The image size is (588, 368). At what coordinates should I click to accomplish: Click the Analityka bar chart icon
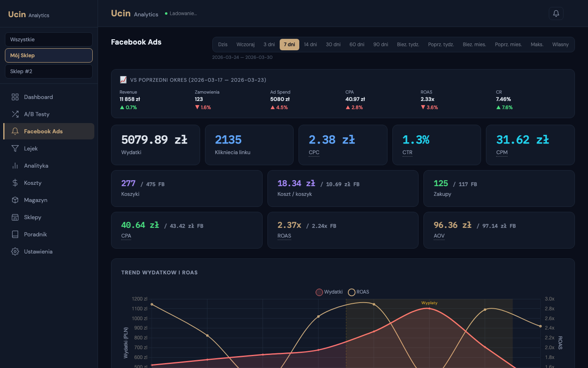pos(15,166)
